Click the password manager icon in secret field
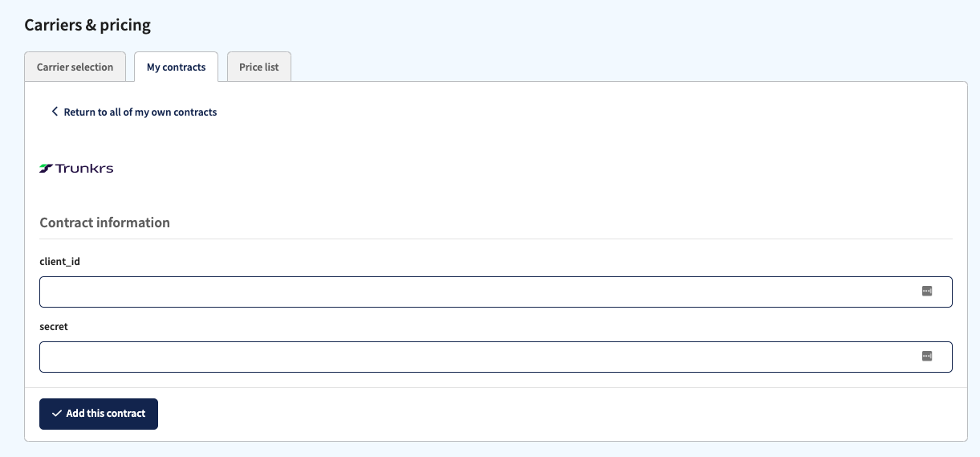The width and height of the screenshot is (980, 457). (x=927, y=357)
